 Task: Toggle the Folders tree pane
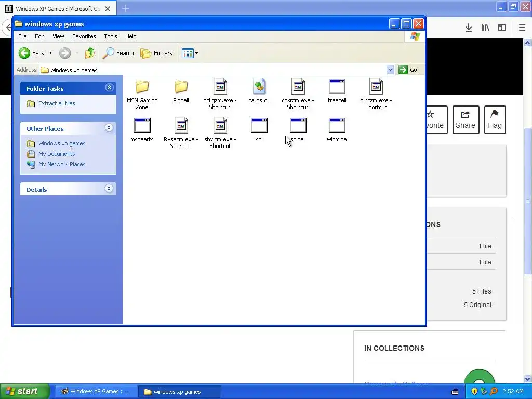point(156,53)
